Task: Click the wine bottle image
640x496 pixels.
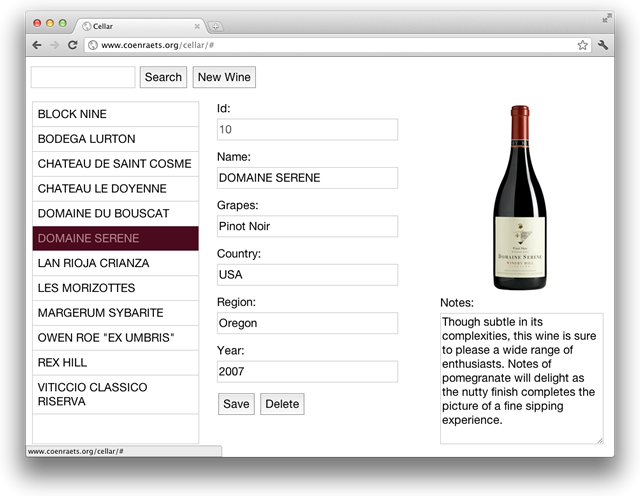Action: 520,198
